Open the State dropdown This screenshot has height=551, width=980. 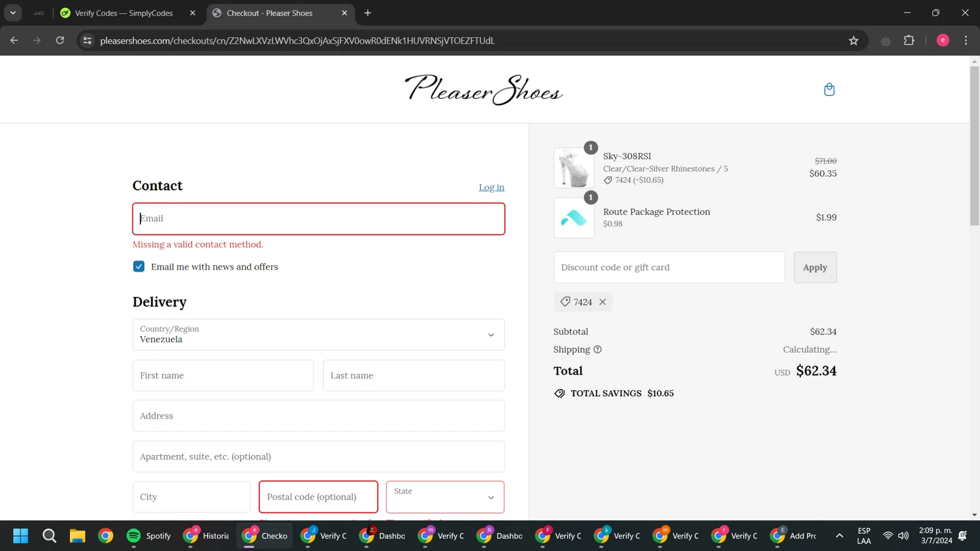click(x=445, y=497)
